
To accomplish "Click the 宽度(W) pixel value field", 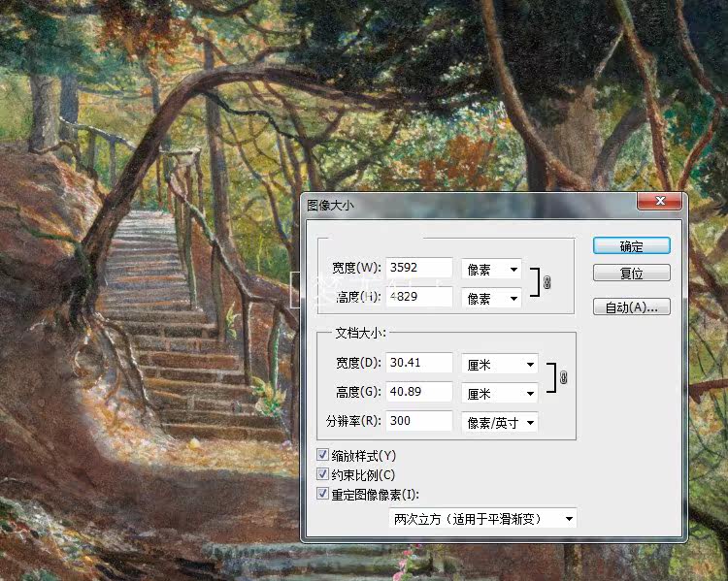I will click(x=418, y=268).
